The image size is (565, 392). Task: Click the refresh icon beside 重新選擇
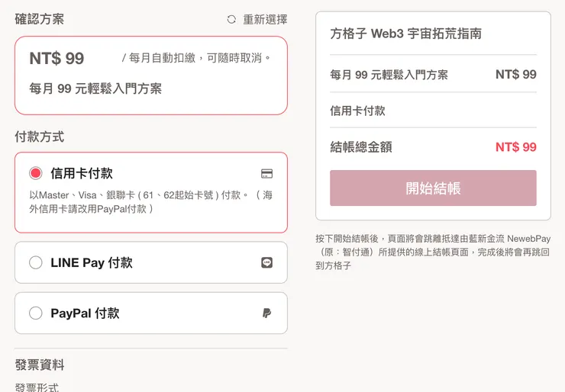tap(231, 20)
